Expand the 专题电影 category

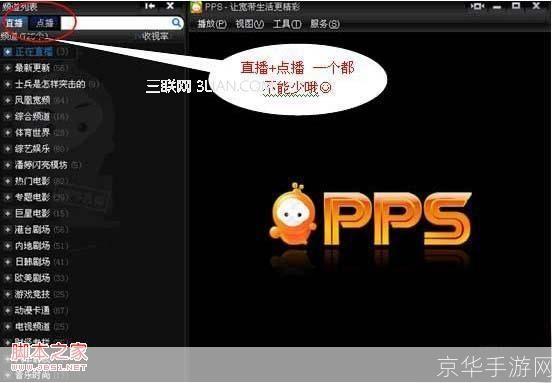[7, 197]
